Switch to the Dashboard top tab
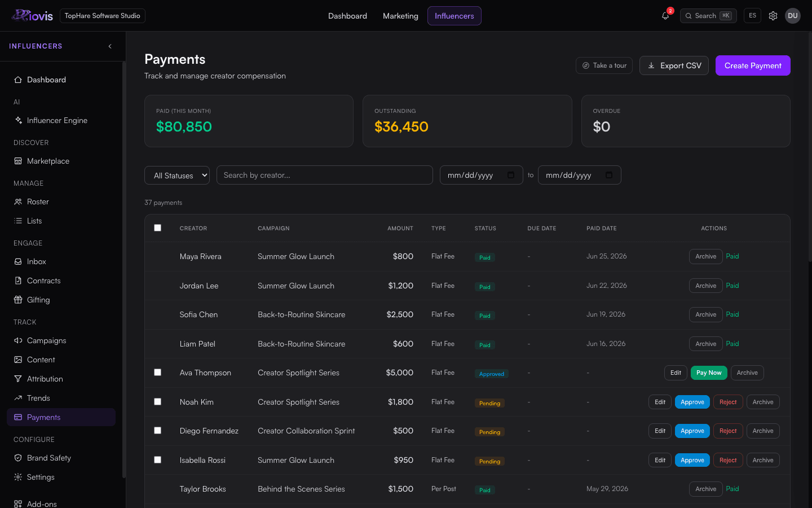This screenshot has height=508, width=812. tap(347, 16)
